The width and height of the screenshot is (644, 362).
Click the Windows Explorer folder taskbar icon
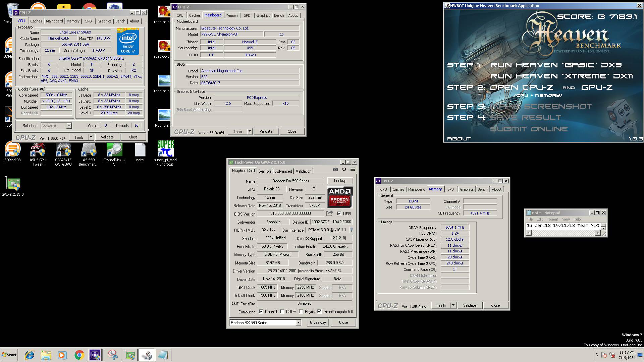pos(46,355)
